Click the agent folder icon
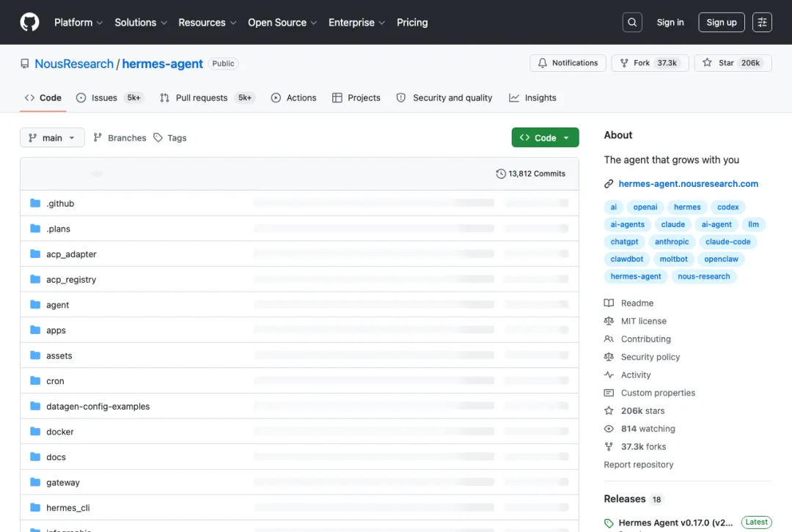792x532 pixels. coord(35,304)
